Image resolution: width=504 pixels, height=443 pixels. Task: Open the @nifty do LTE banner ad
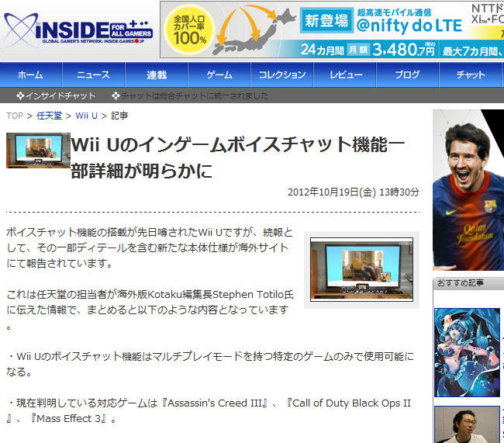332,29
